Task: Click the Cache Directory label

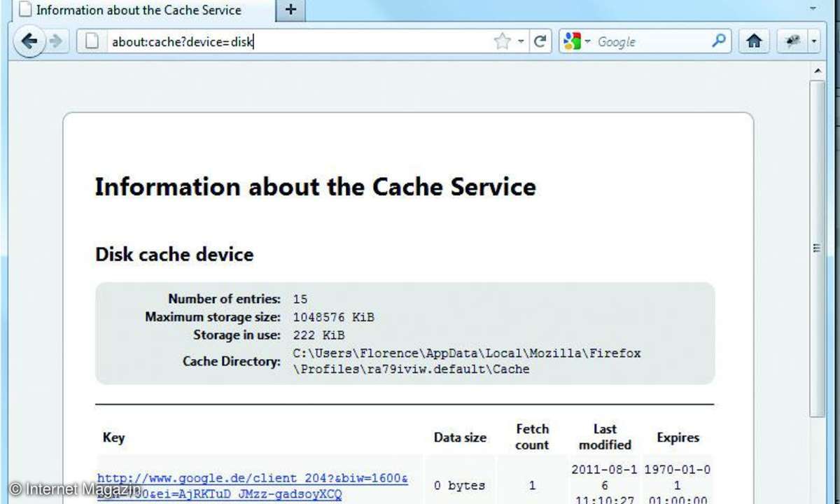Action: (231, 361)
